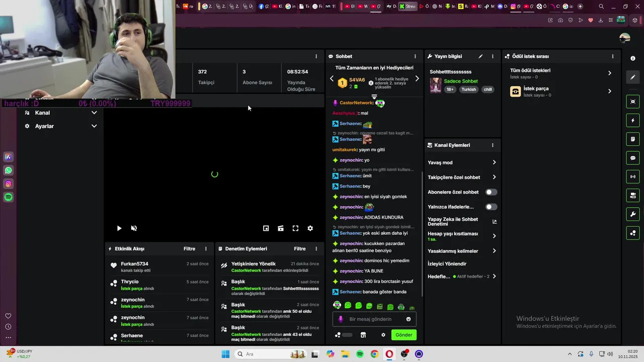This screenshot has height=362, width=644.
Task: Open Etkinlik Akışı three-dot menu
Action: [206, 249]
